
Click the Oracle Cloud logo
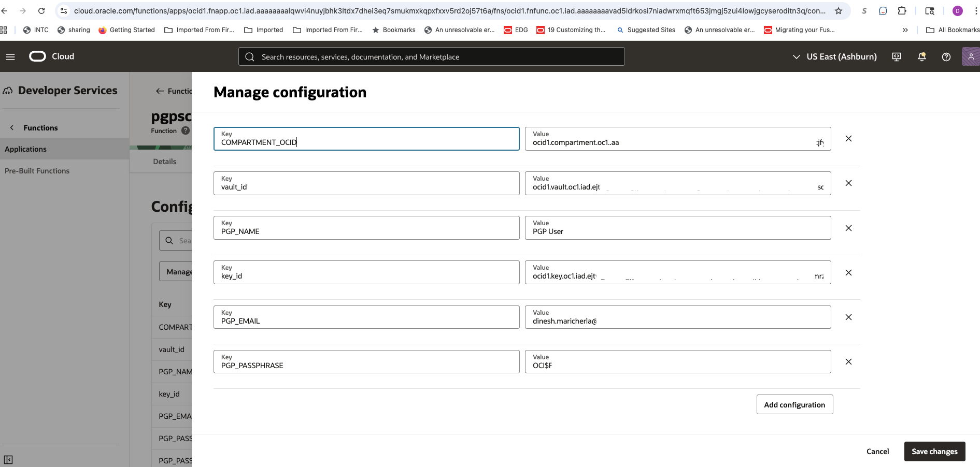tap(37, 56)
